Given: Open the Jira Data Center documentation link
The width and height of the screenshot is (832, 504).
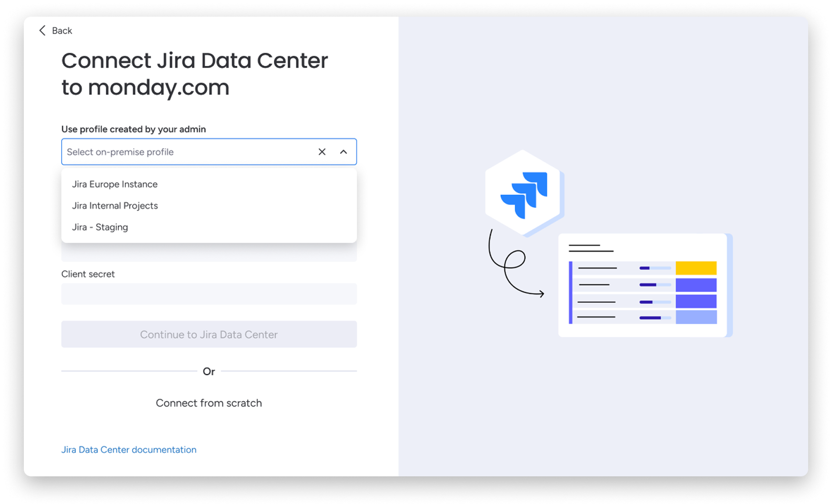Looking at the screenshot, I should pos(129,450).
